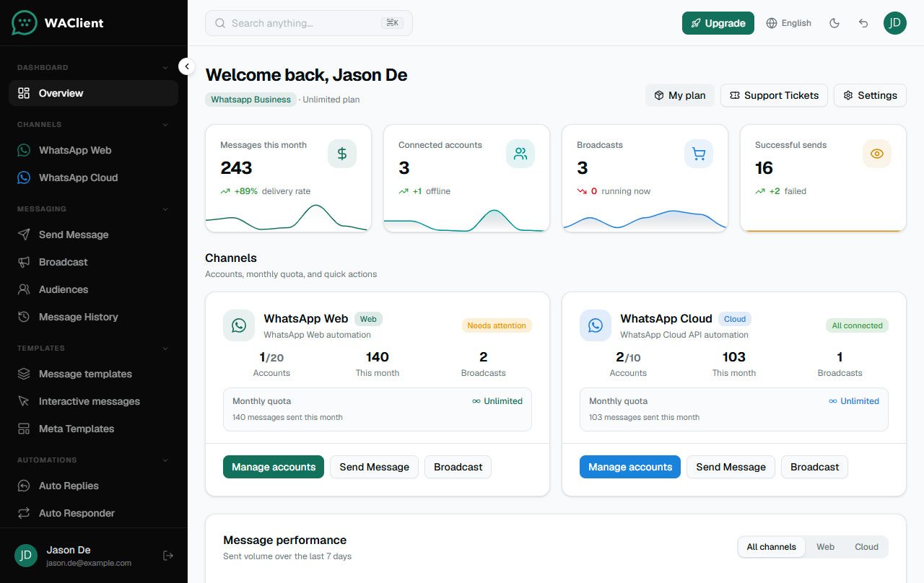Click the cart icon on Broadcasts card

point(699,154)
